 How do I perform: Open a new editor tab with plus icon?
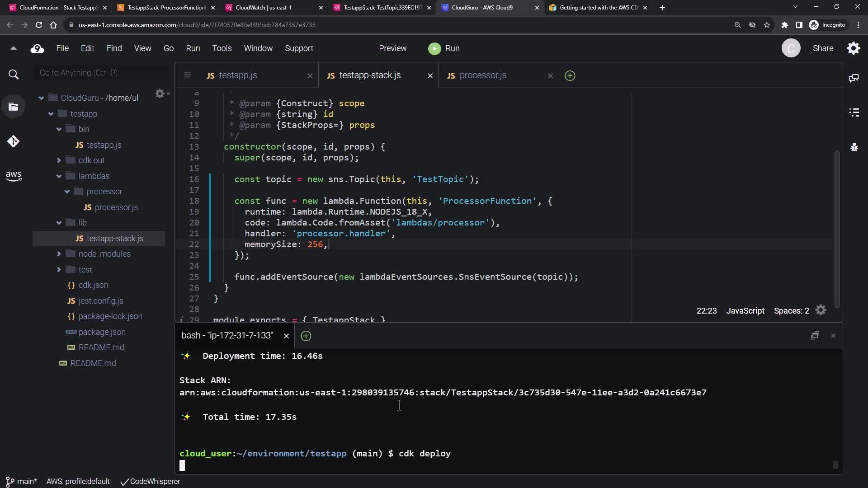[570, 76]
